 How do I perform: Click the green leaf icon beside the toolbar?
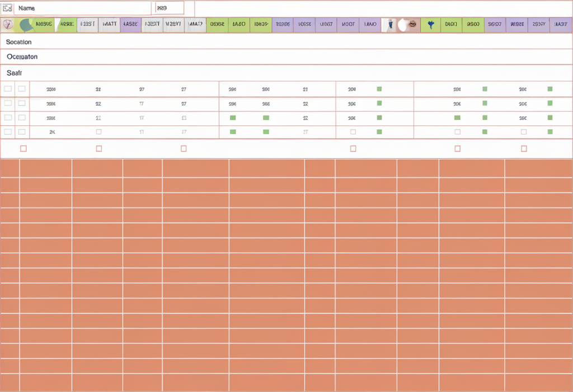(25, 25)
